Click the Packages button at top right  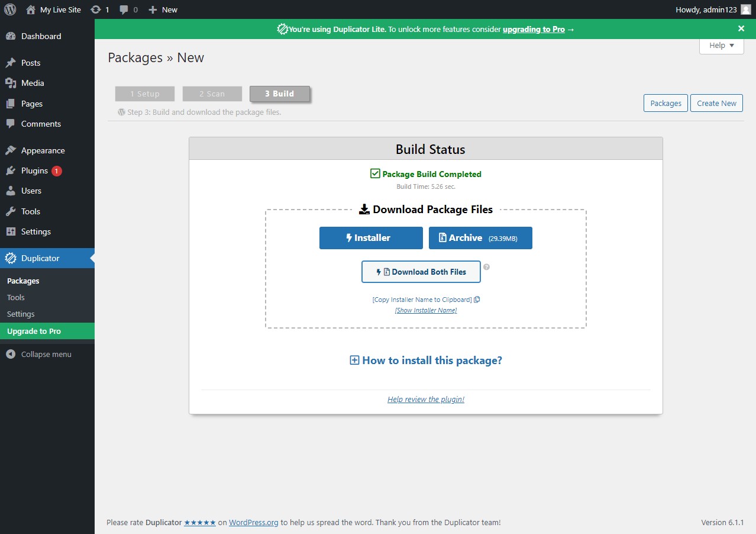(666, 103)
